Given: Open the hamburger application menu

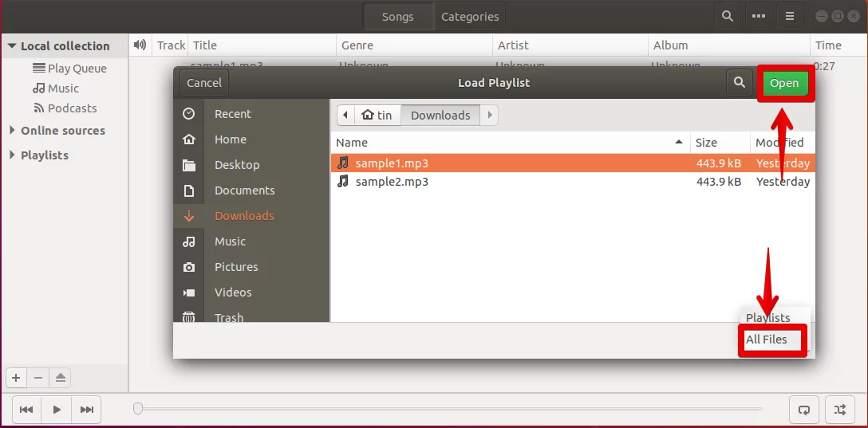Looking at the screenshot, I should pyautogui.click(x=789, y=17).
